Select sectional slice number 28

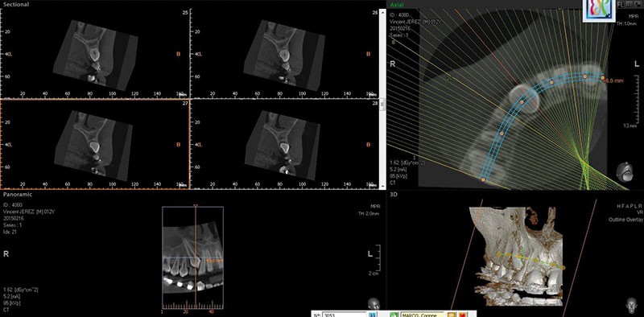click(x=374, y=104)
